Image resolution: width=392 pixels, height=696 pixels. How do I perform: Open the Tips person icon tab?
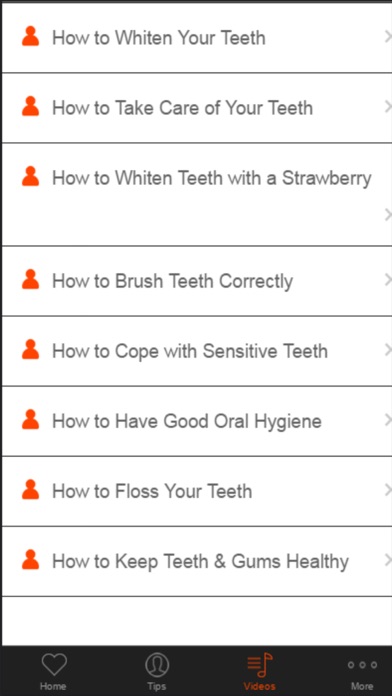[157, 665]
